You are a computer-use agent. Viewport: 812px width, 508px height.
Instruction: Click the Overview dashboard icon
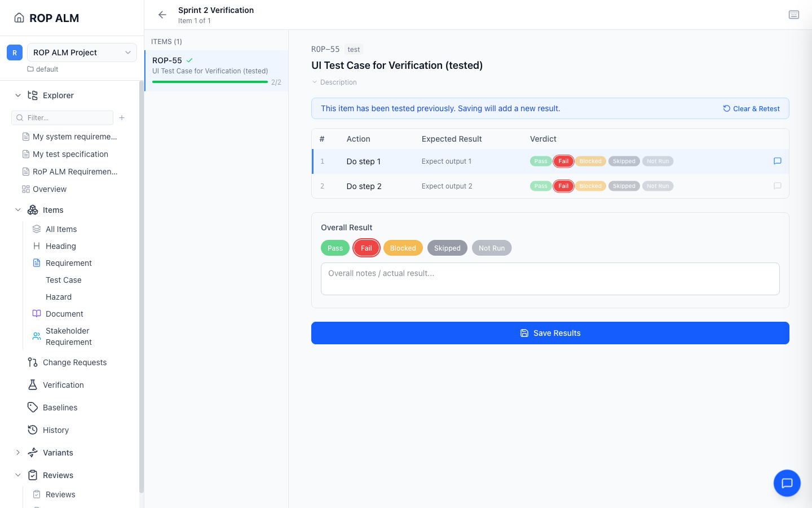(x=26, y=189)
